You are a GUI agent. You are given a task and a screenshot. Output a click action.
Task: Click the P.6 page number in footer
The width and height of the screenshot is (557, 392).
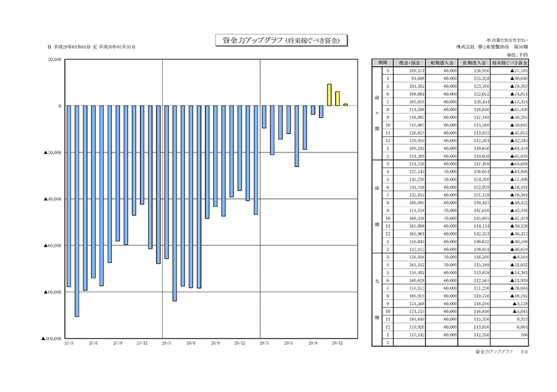(525, 351)
